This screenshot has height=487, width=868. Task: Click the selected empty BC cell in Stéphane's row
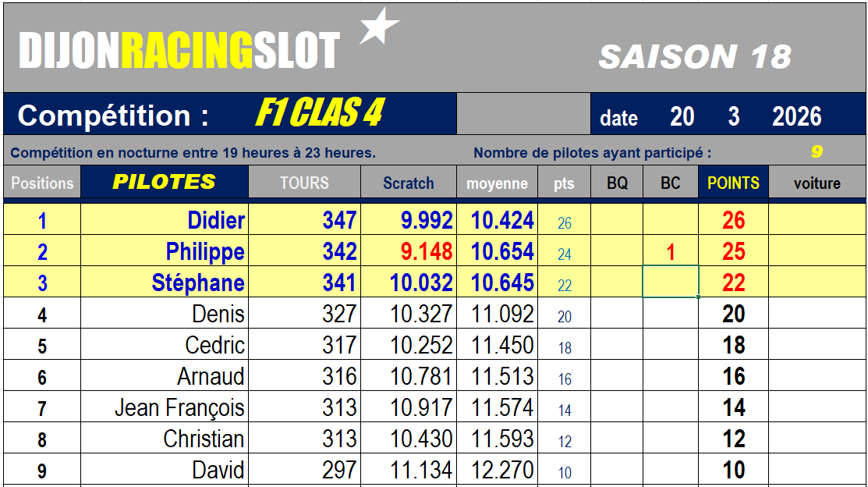coord(671,282)
